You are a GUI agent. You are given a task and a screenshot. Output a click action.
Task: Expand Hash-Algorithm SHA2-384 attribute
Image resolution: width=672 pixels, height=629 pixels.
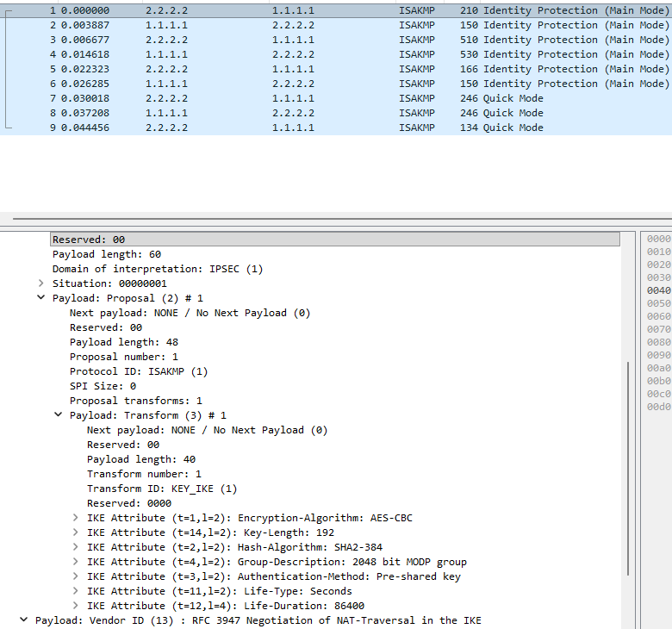tap(76, 547)
